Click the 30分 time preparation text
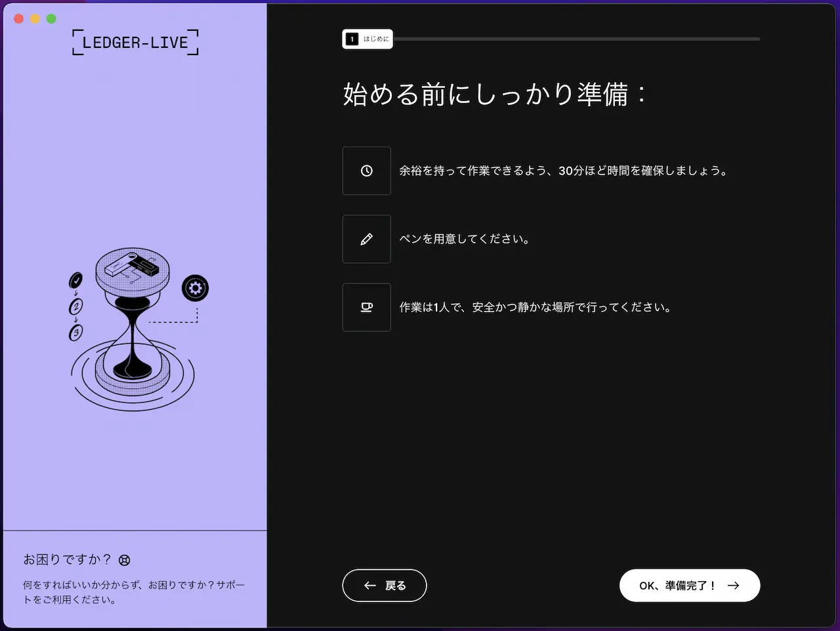Screen dimensions: 840x631 click(563, 171)
